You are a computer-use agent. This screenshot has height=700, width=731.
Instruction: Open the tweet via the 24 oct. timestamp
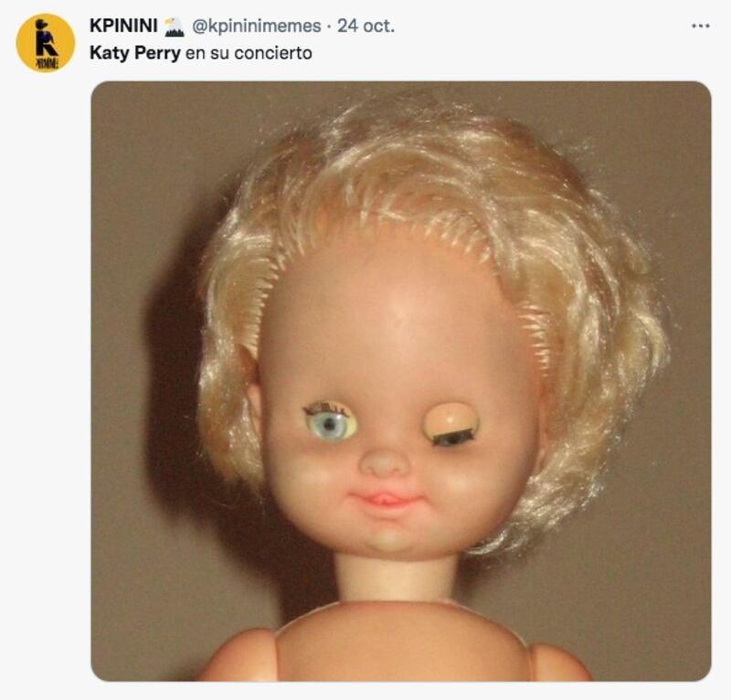point(366,26)
